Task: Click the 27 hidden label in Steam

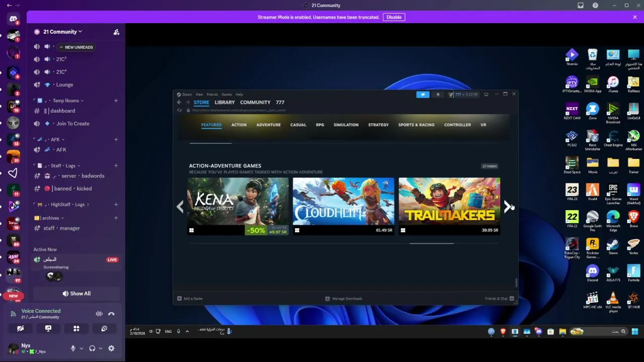Action: pyautogui.click(x=490, y=166)
